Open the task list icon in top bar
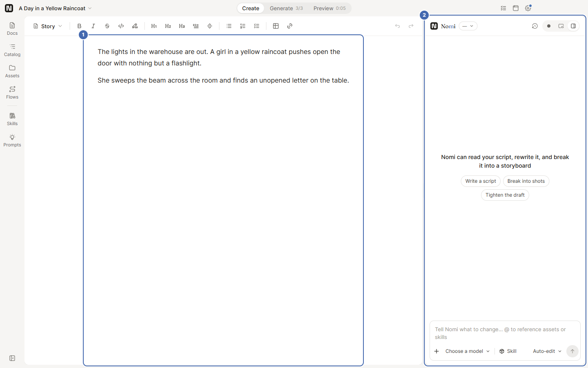588x368 pixels. point(503,8)
